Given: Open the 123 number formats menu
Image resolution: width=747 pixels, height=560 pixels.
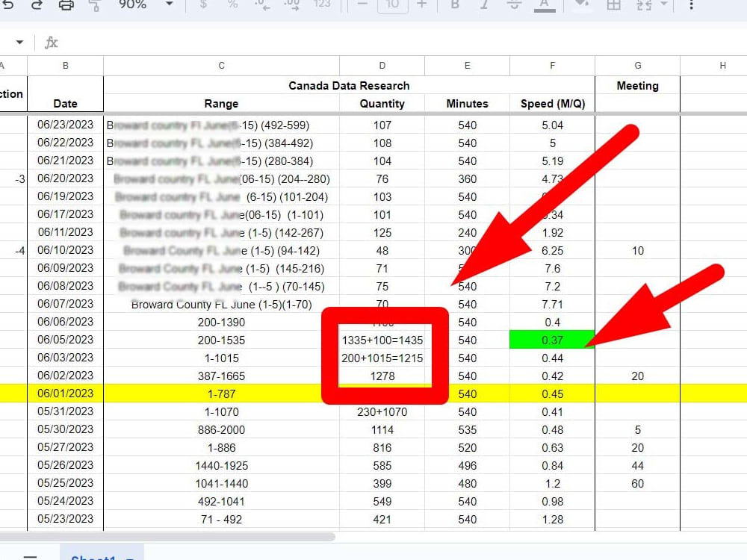Looking at the screenshot, I should 322,4.
